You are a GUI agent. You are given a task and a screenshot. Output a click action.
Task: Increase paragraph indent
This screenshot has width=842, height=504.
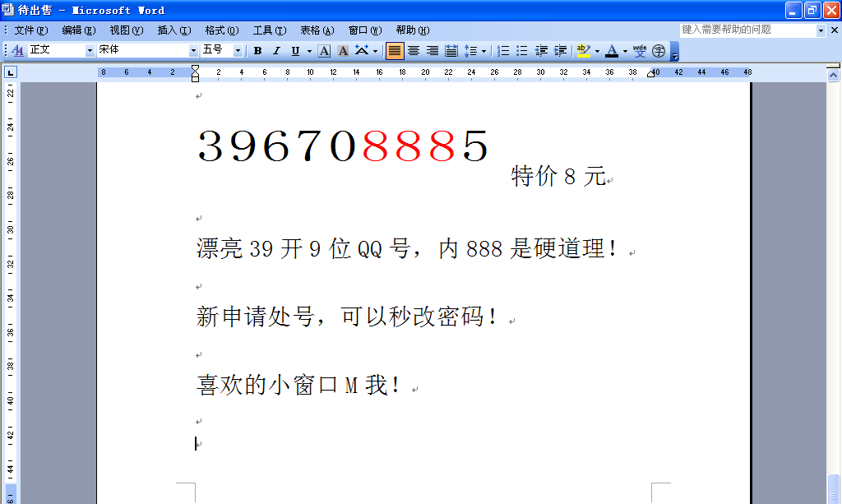tap(560, 50)
